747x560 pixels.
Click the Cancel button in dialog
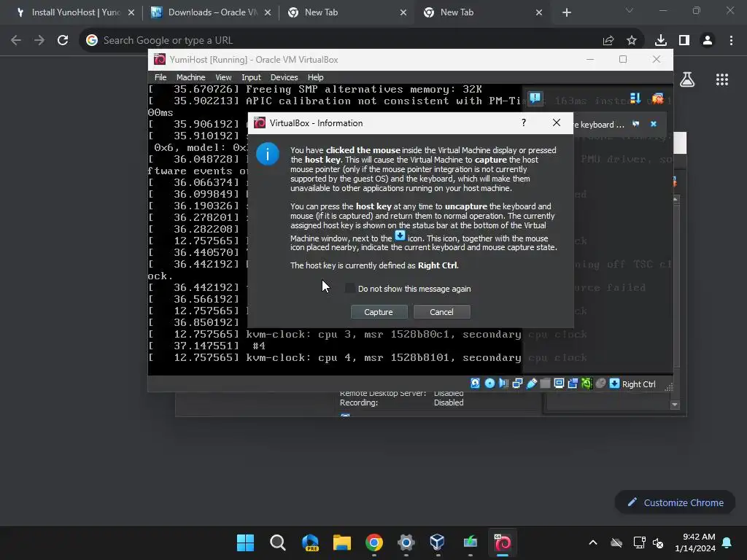441,312
